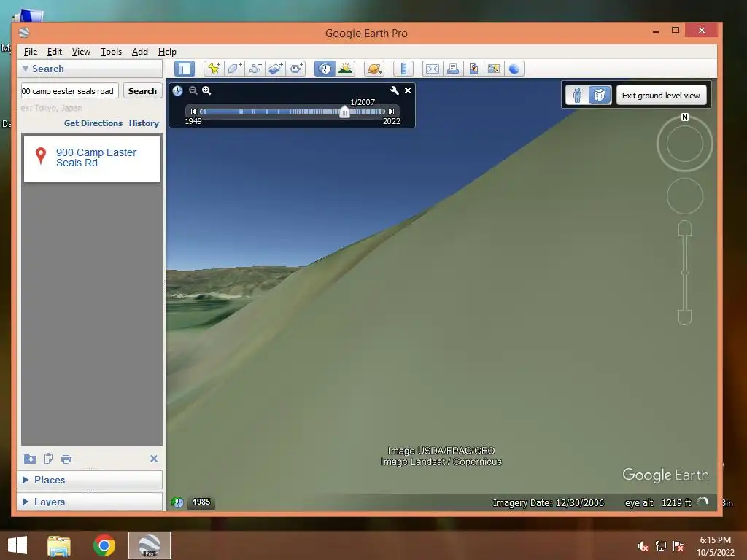Open the File menu
Viewport: 747px width, 560px height.
(31, 52)
